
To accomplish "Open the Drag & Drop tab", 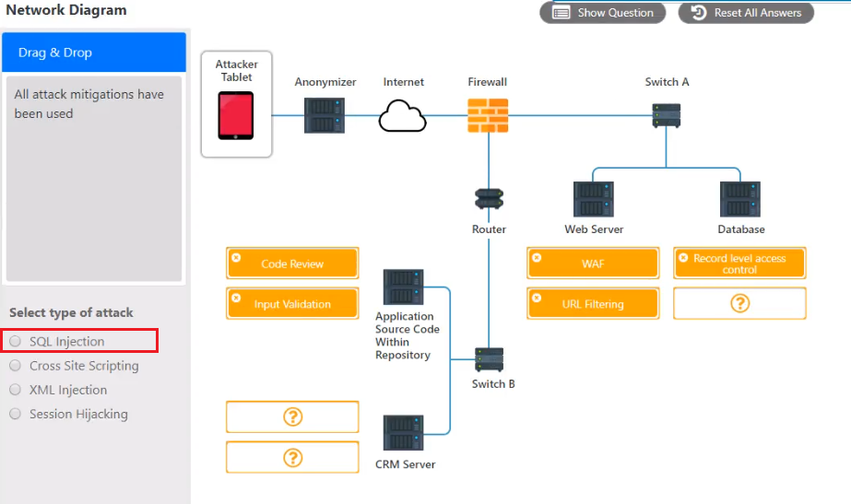I will coord(94,53).
